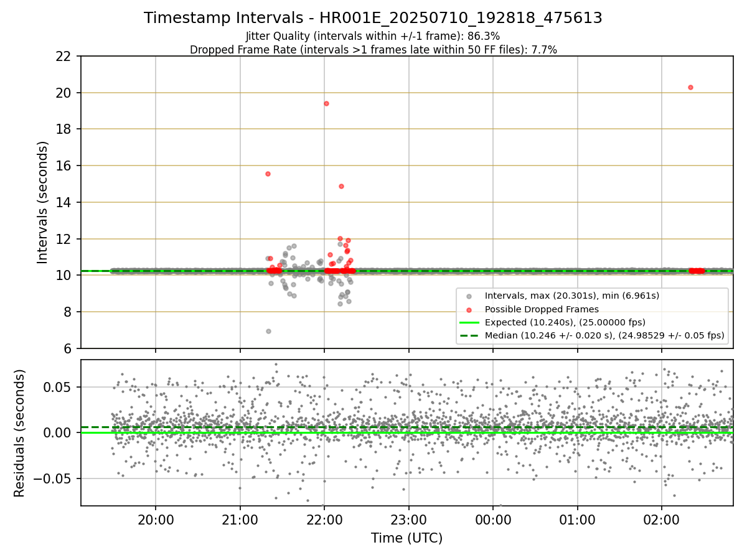Screen dimensions: 747x560
Task: Click the 'Residuals (seconds)' y-axis label
Action: [20, 433]
